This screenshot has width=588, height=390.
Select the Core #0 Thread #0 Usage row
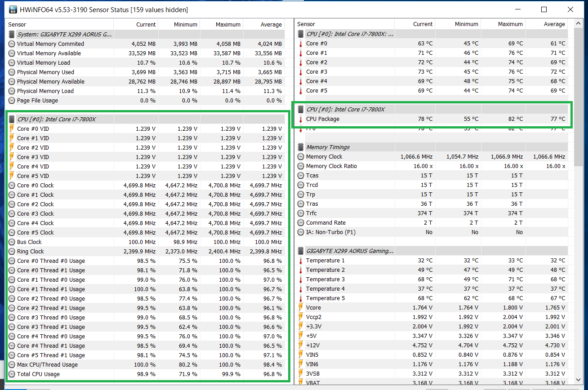coord(146,261)
